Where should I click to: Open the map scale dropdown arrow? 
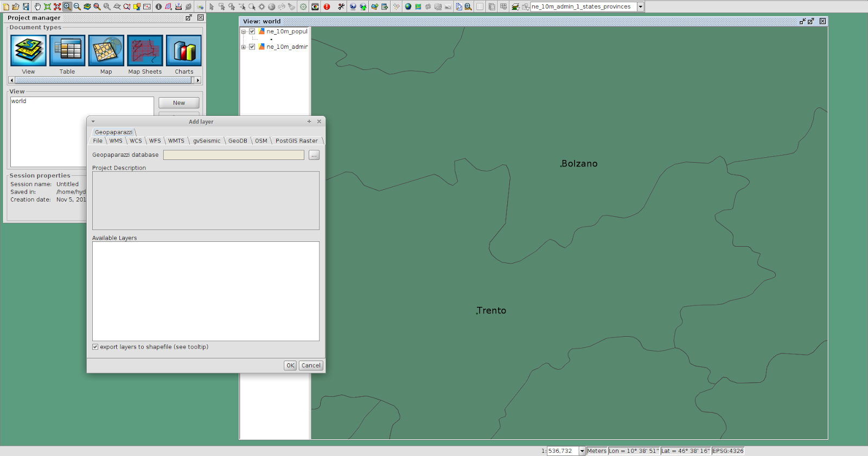(582, 451)
